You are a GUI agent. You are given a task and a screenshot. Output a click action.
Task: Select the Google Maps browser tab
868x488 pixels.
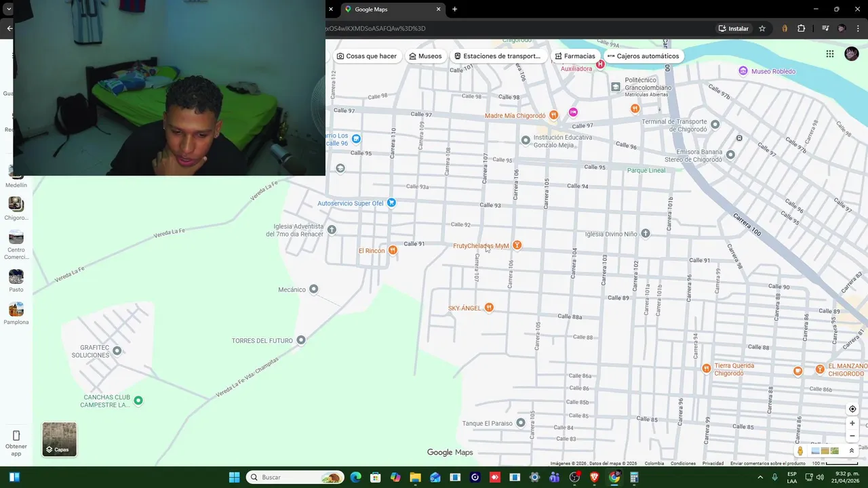click(x=392, y=9)
